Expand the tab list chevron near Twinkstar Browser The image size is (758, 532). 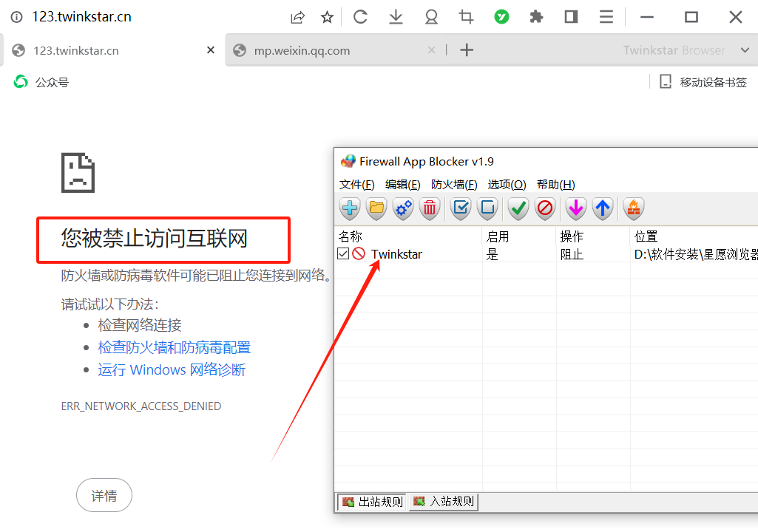745,50
